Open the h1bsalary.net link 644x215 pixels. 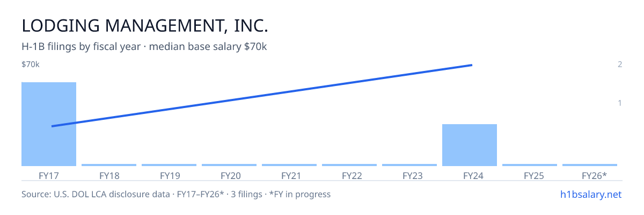[590, 194]
